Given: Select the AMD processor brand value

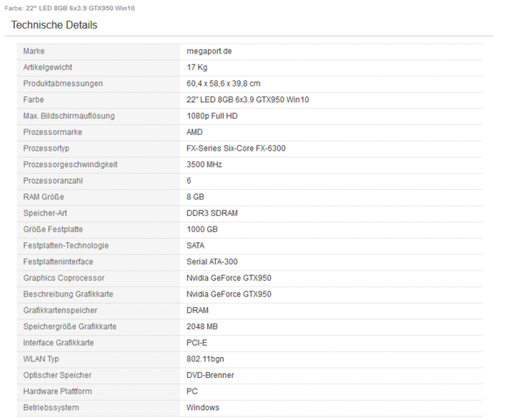Looking at the screenshot, I should tap(194, 132).
